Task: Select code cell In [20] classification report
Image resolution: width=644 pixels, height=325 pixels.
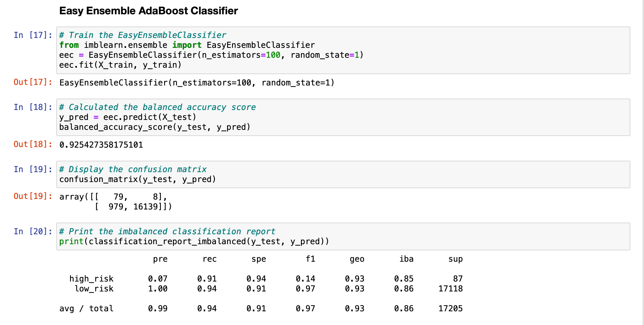Action: pos(343,237)
